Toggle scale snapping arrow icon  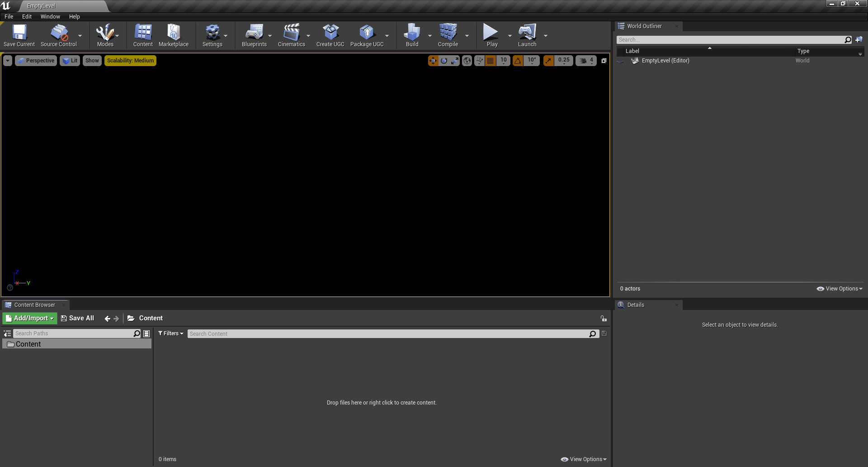point(548,61)
